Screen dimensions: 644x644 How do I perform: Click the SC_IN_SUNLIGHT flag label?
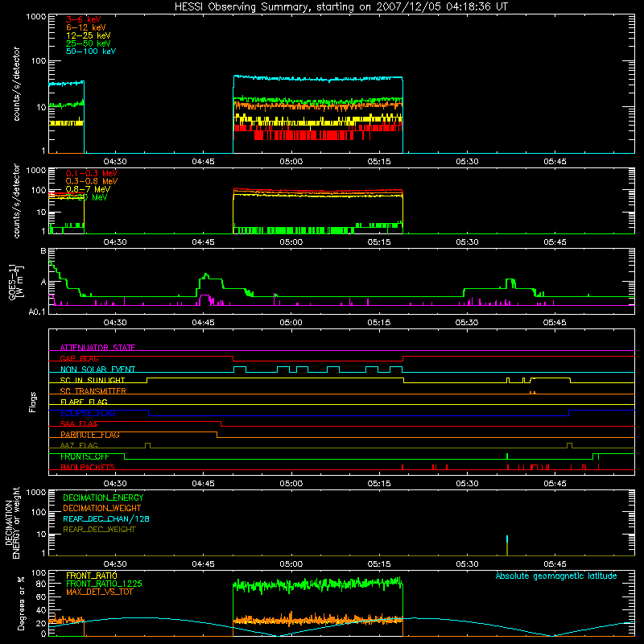click(93, 380)
